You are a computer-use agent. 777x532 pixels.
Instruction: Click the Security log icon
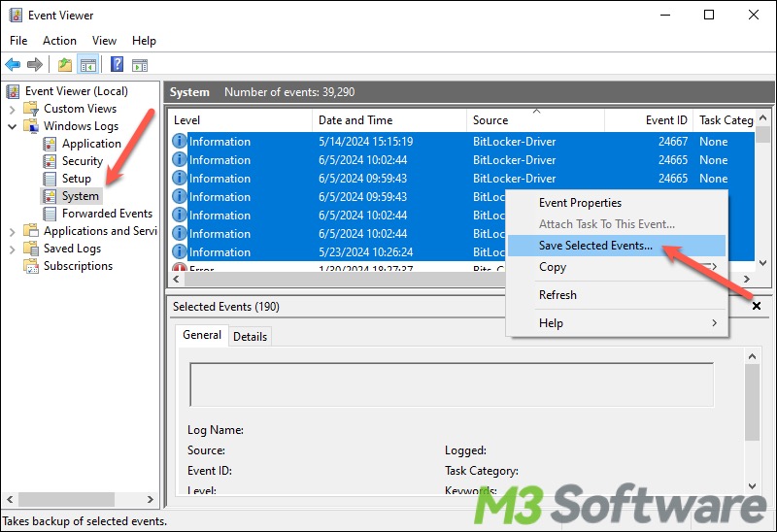point(50,161)
